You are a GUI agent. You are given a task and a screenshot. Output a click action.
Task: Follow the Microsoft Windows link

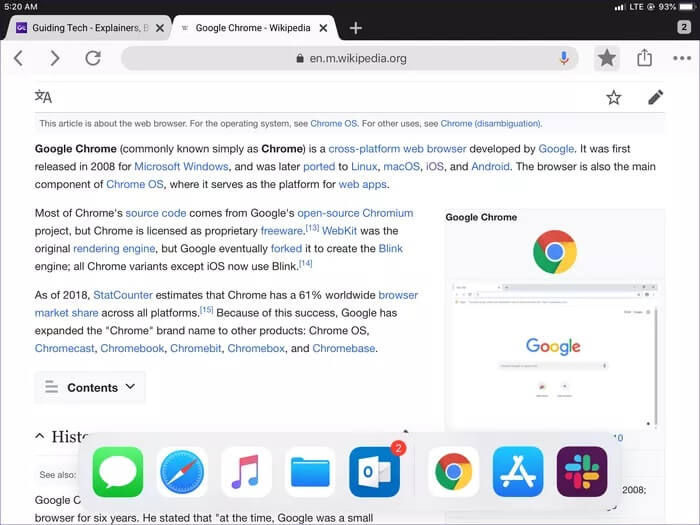tap(181, 167)
